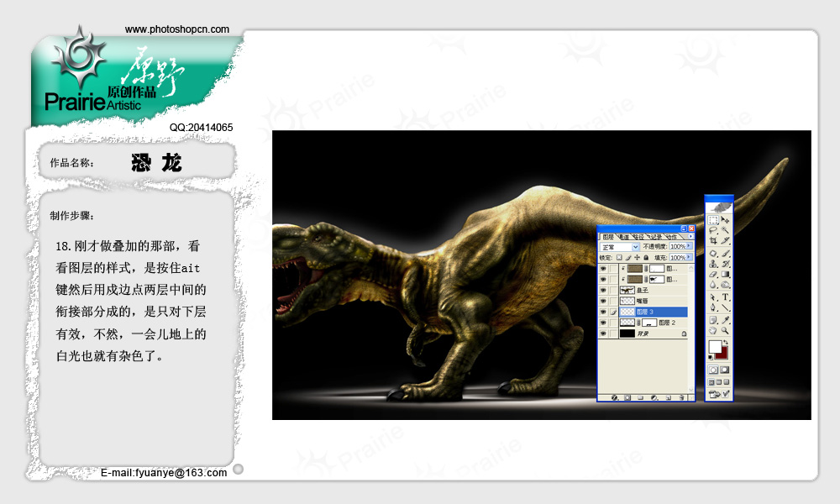Screen dimensions: 840x504
Task: Reset to default foreground and background colors
Action: click(711, 357)
